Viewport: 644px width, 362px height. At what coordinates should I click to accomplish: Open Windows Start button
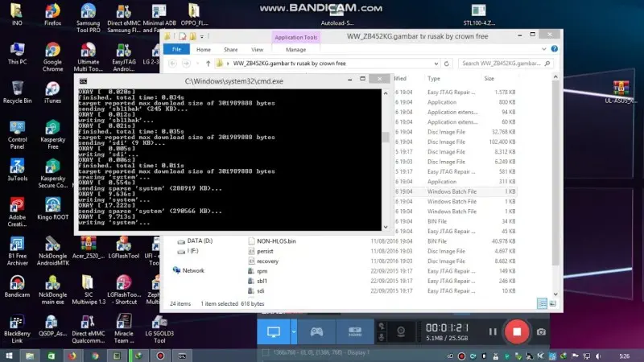pos(9,356)
